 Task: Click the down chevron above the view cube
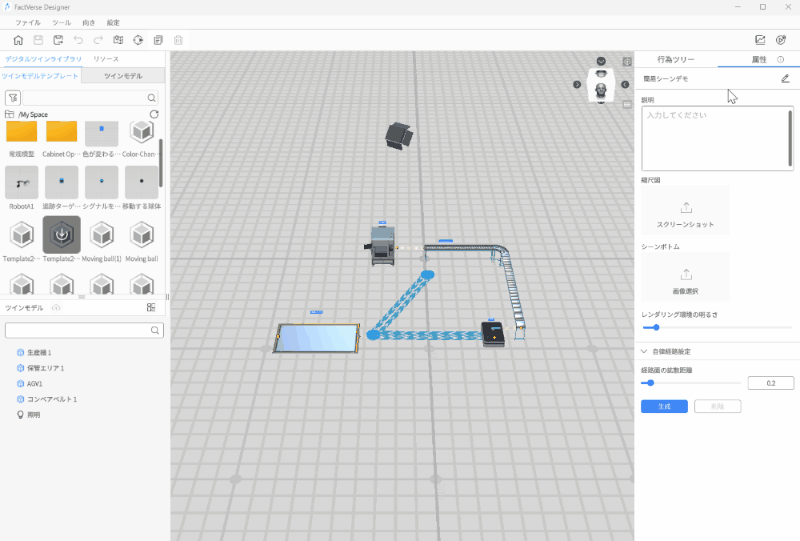(601, 62)
